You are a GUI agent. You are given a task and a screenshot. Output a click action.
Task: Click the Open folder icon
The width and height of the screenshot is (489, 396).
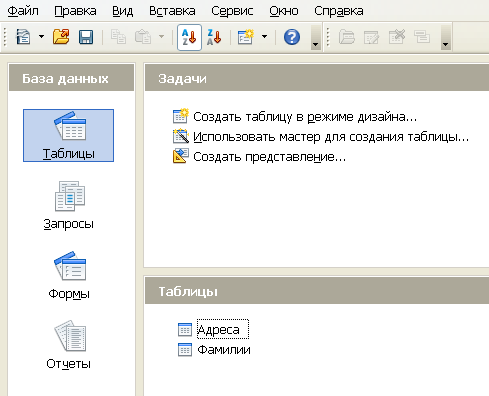point(61,37)
